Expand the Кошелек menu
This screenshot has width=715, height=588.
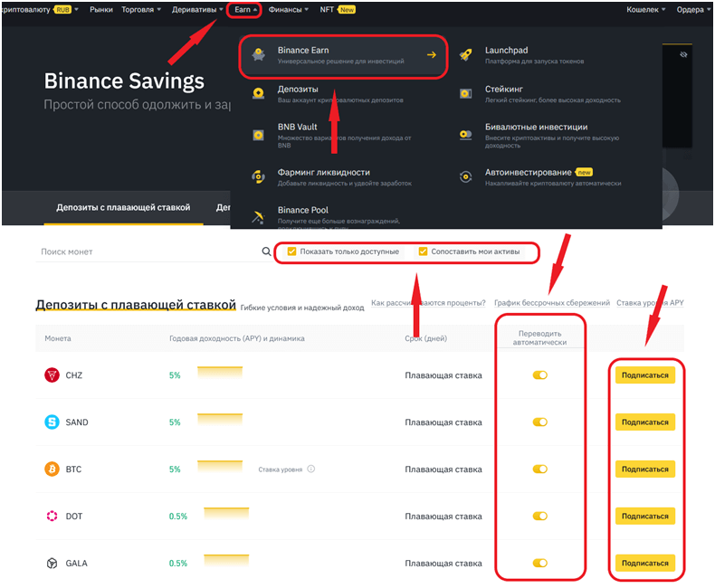tap(645, 10)
